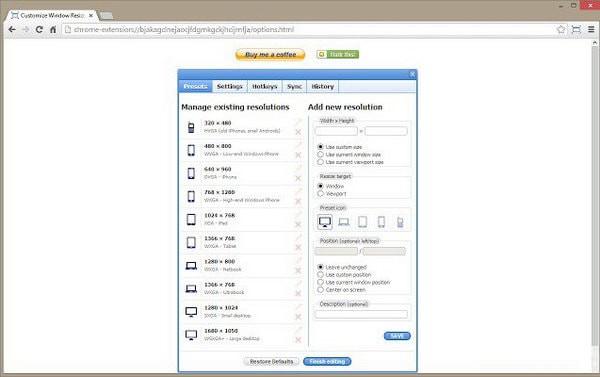Select the 1280 × 800 preset row
Viewport: 600px width, 377px height.
point(243,266)
